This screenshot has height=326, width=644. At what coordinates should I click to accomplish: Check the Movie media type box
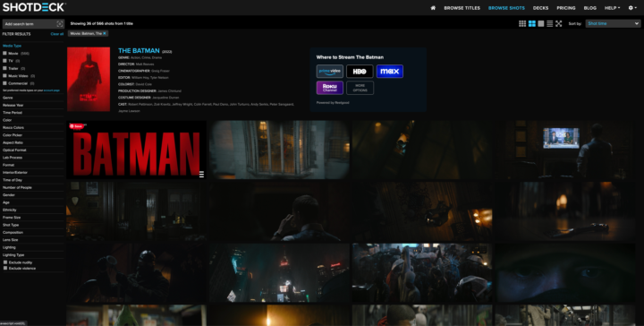tap(5, 53)
